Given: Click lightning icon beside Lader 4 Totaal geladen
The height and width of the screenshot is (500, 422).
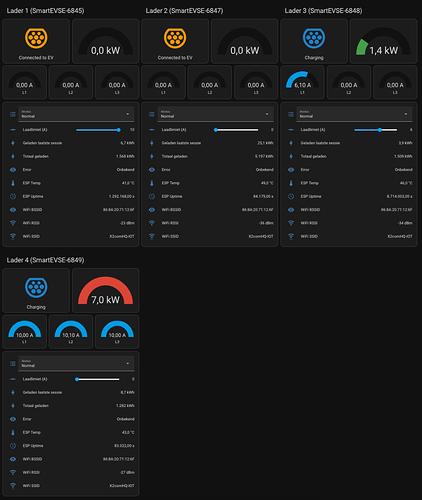Looking at the screenshot, I should pos(13,406).
